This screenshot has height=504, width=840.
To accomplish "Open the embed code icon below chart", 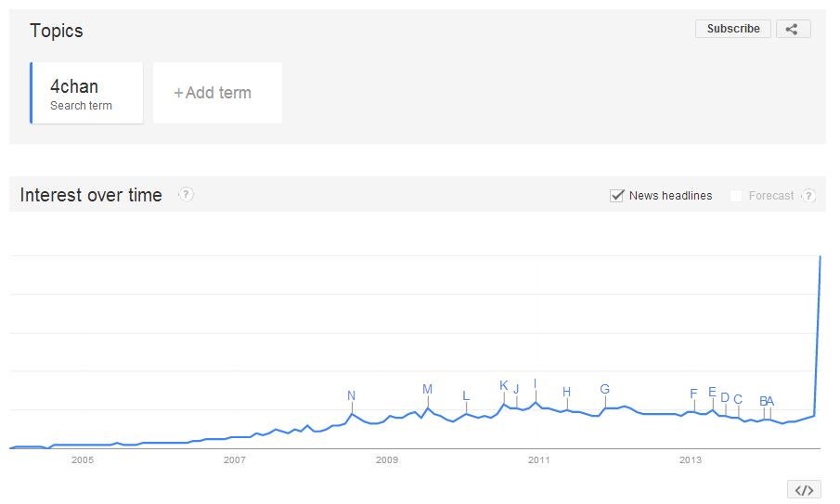I will pyautogui.click(x=804, y=489).
